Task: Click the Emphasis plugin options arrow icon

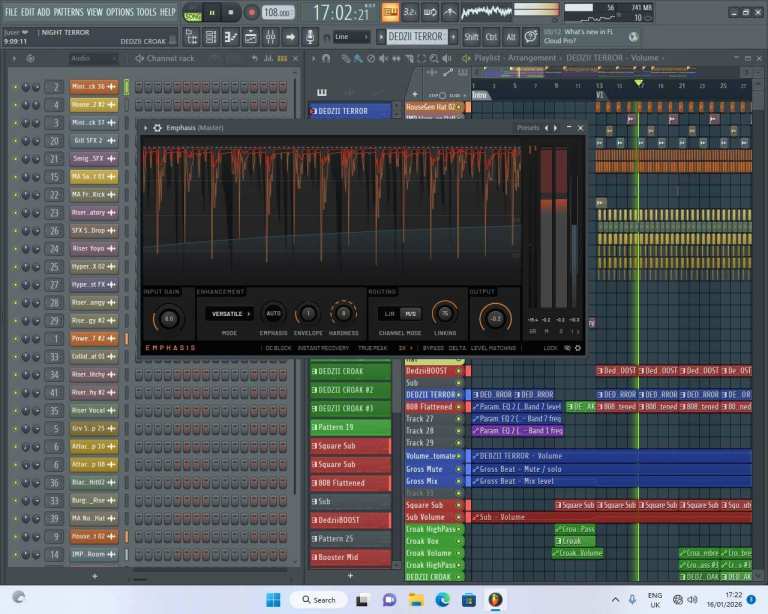Action: 144,128
